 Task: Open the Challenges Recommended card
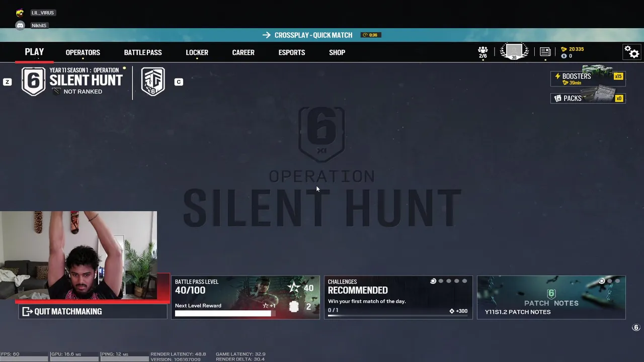(398, 297)
